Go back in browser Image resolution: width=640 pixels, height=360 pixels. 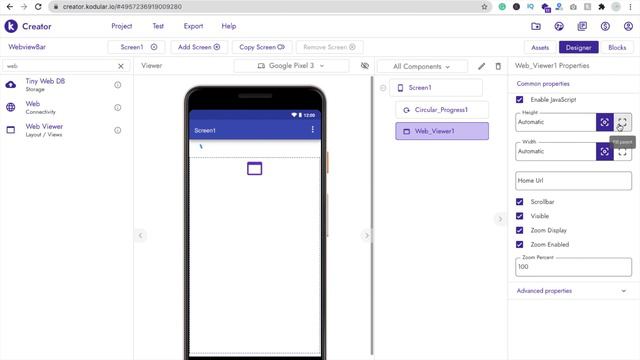click(10, 7)
